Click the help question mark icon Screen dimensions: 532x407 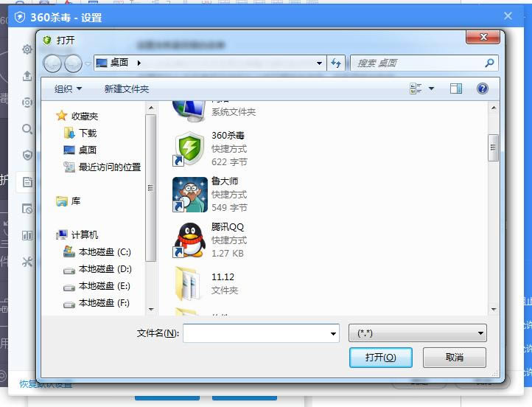(483, 88)
